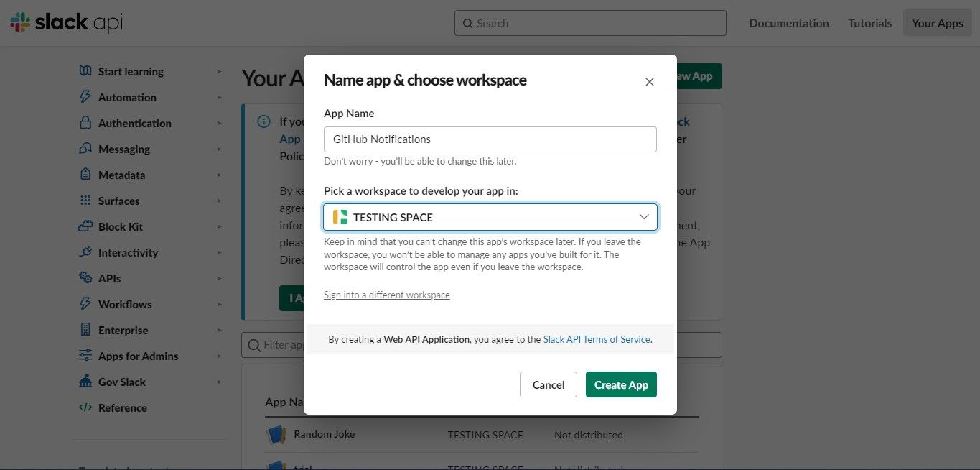Open the Automation sidebar section
The height and width of the screenshot is (470, 980).
pos(127,97)
